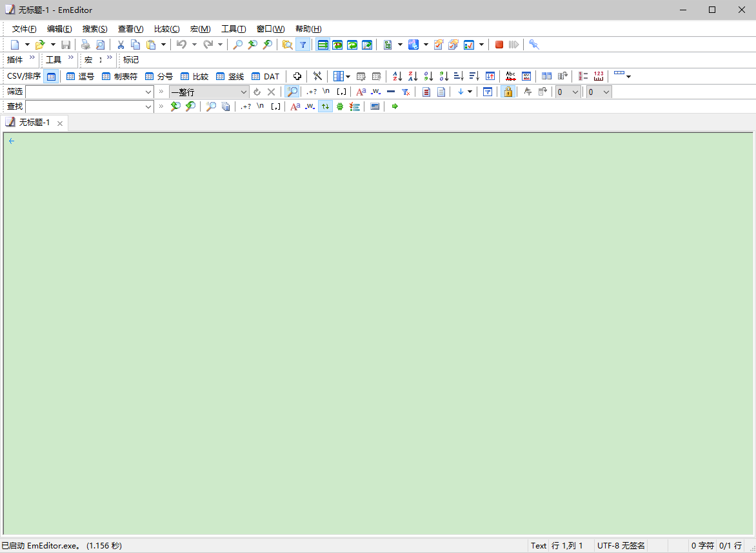Viewport: 756px width, 553px height.
Task: Open the 编辑(E) menu
Action: click(x=59, y=29)
